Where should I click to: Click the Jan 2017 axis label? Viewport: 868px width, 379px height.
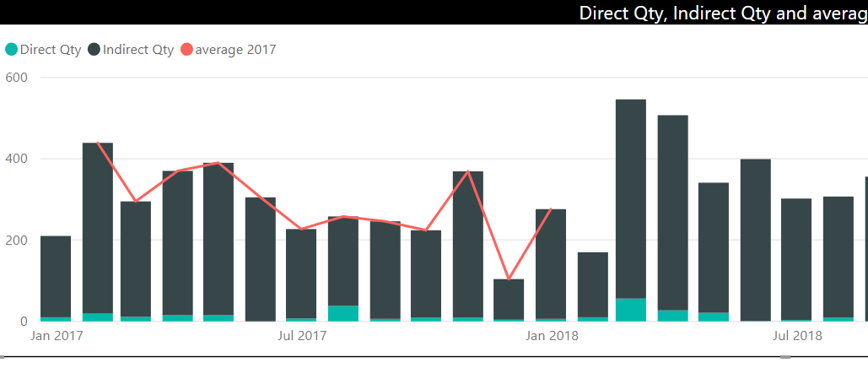pos(57,336)
